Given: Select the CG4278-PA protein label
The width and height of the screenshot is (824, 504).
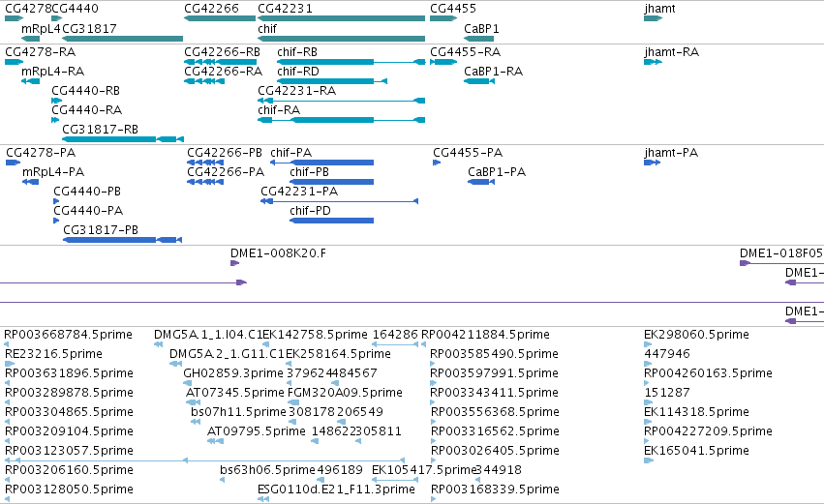Looking at the screenshot, I should [41, 153].
